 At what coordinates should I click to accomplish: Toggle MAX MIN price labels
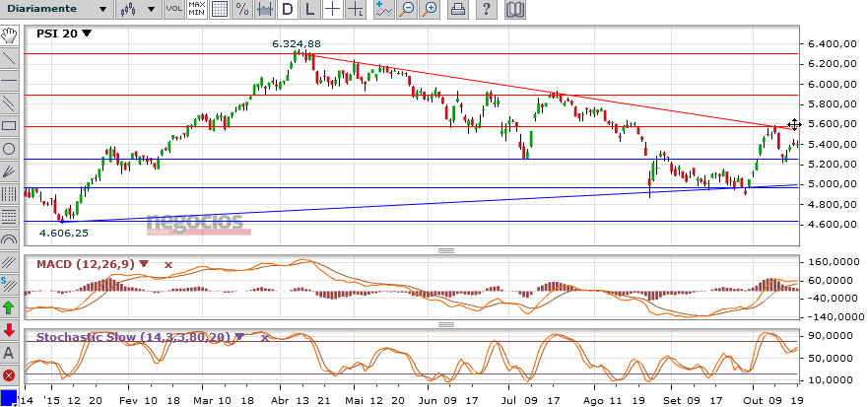196,10
